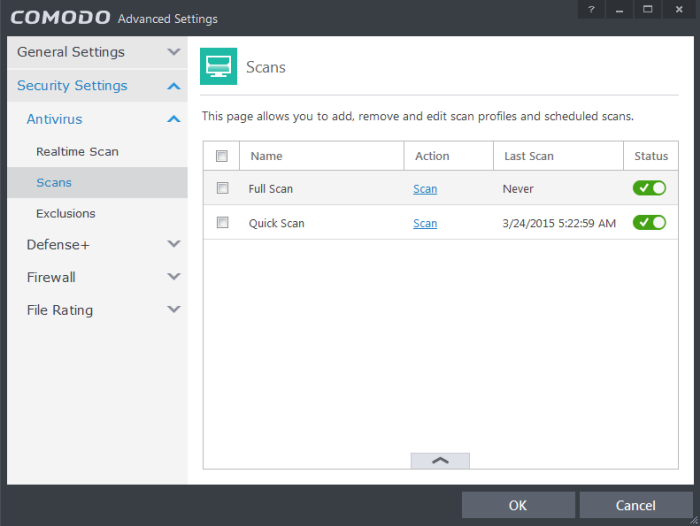Select all scans with header checkbox
Image resolution: width=700 pixels, height=526 pixels.
(222, 156)
